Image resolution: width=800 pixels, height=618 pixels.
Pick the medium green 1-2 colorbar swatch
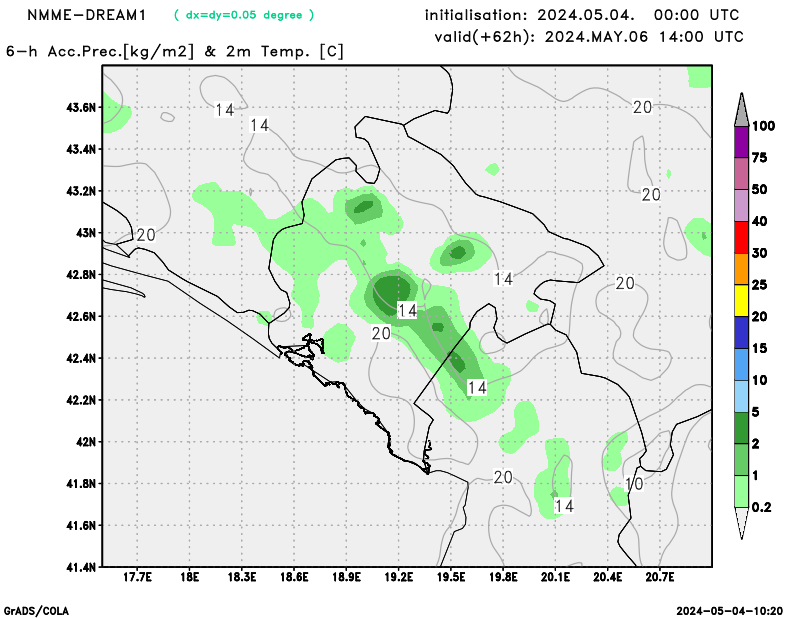[741, 460]
